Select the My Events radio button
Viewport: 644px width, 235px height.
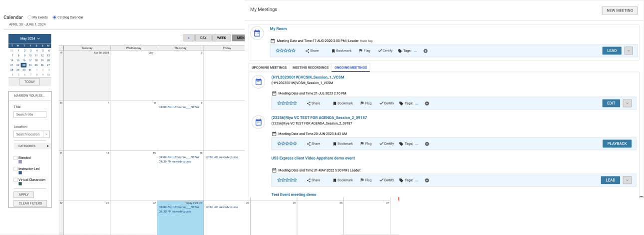(29, 17)
